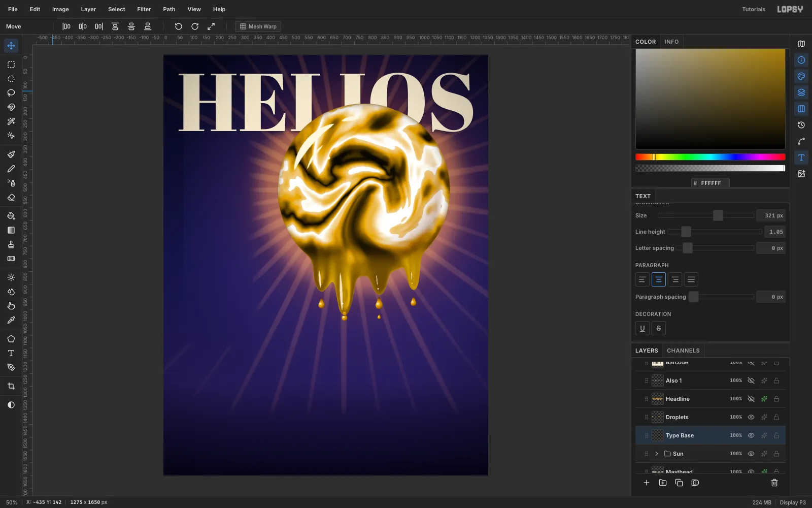The height and width of the screenshot is (508, 812).
Task: Select the Clone Stamp tool
Action: tap(11, 244)
